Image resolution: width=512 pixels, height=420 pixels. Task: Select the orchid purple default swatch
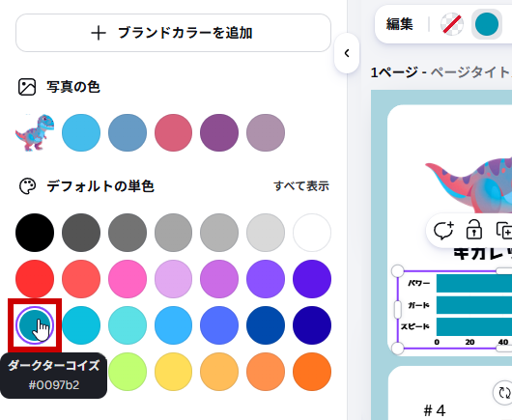pyautogui.click(x=219, y=279)
